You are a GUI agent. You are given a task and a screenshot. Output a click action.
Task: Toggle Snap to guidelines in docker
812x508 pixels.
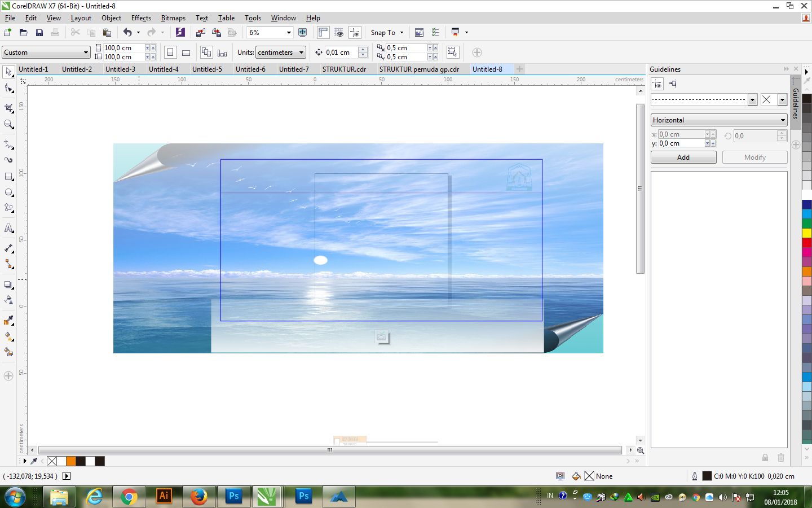673,84
